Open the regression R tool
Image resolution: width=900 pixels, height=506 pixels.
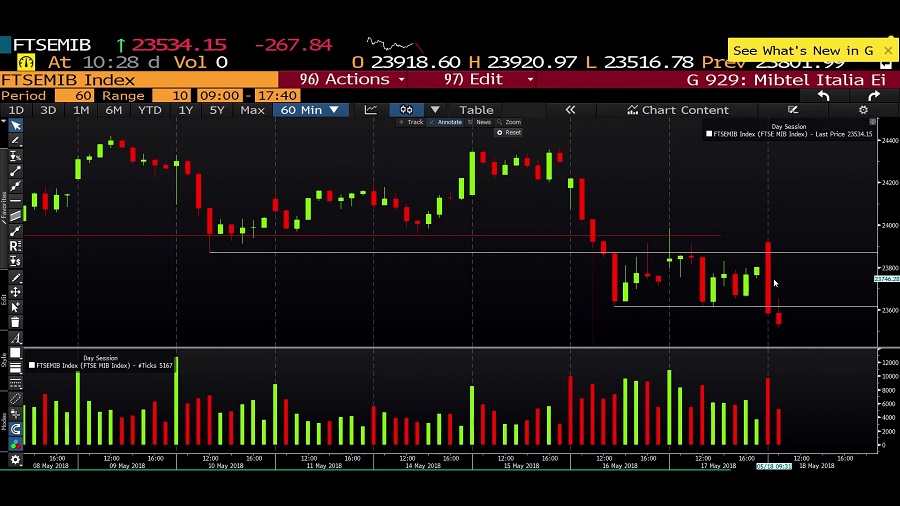[x=15, y=246]
